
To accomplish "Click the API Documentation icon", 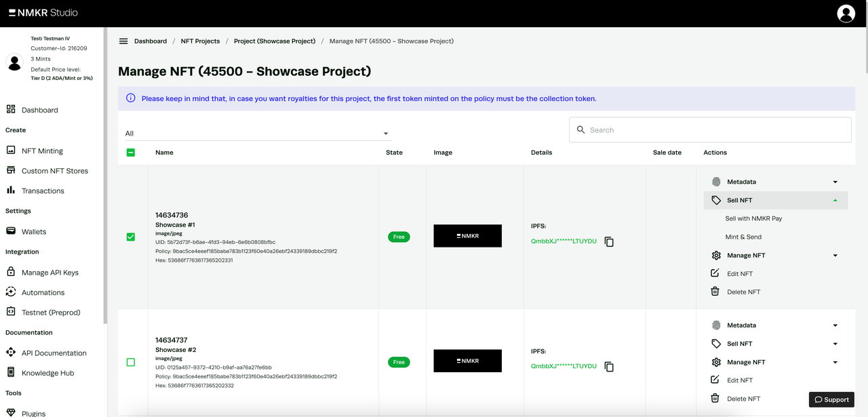I will pyautogui.click(x=11, y=353).
